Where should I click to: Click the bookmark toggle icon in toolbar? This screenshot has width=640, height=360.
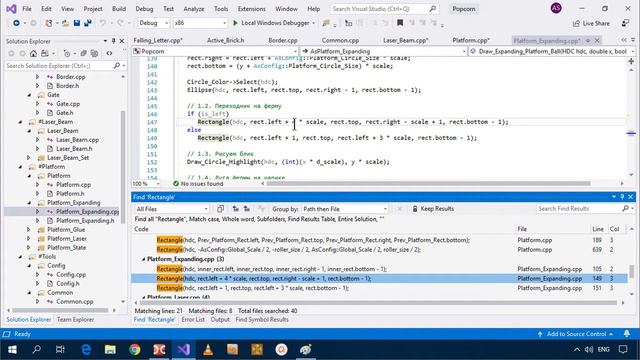[400, 23]
